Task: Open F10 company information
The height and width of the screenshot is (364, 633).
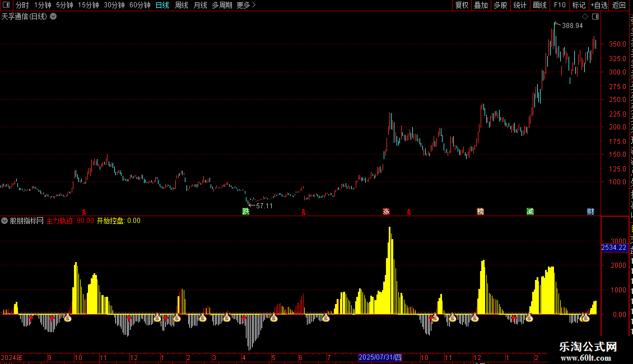Action: tap(560, 5)
